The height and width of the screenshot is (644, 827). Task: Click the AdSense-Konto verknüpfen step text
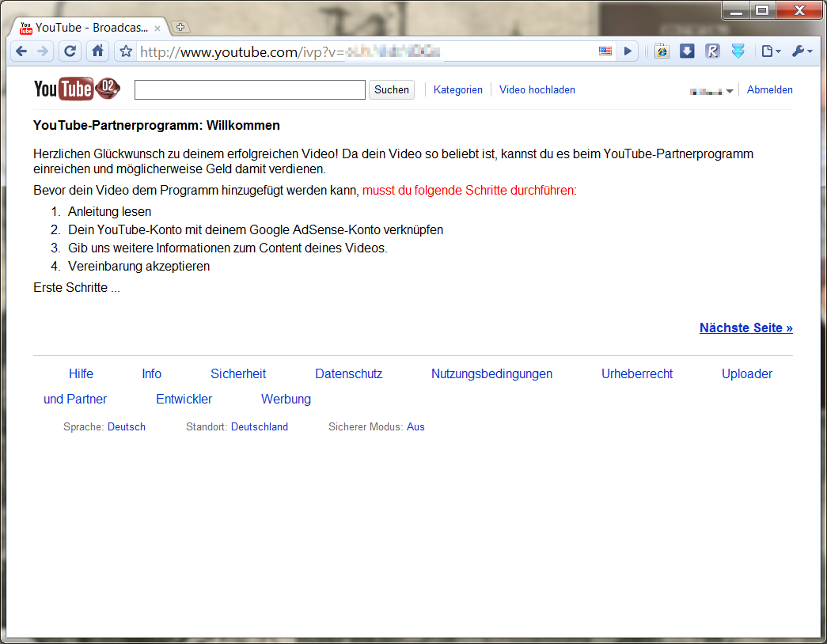[x=256, y=230]
